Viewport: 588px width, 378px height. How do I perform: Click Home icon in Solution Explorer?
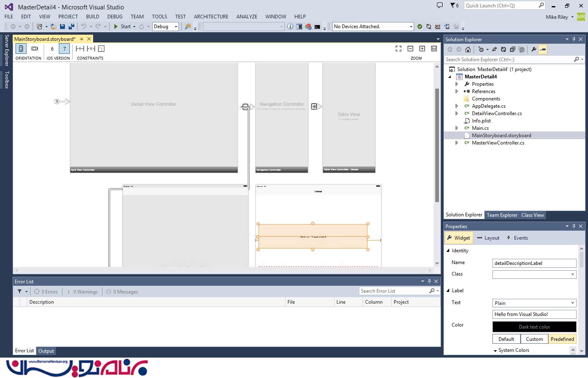(468, 49)
